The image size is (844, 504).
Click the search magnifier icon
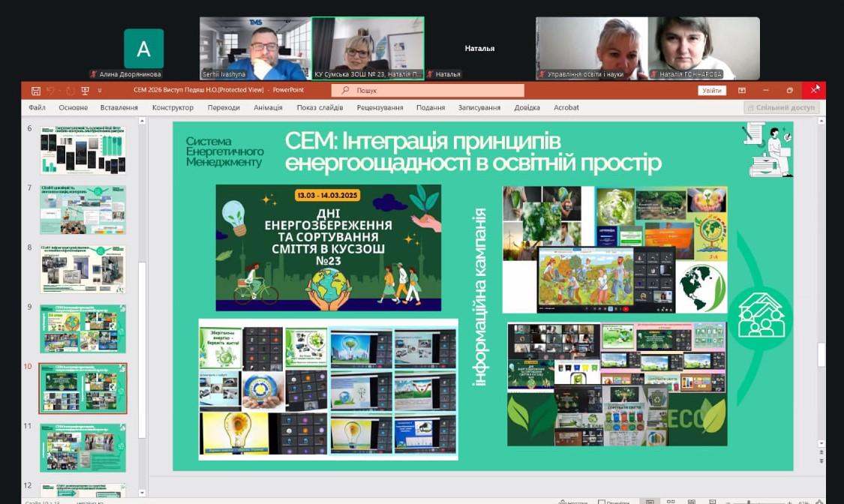pyautogui.click(x=345, y=91)
